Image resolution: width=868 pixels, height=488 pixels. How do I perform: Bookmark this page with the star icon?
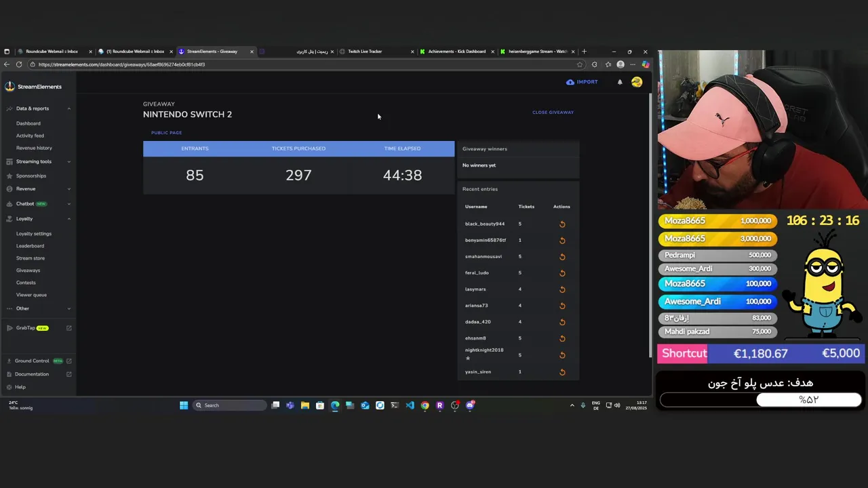point(579,64)
